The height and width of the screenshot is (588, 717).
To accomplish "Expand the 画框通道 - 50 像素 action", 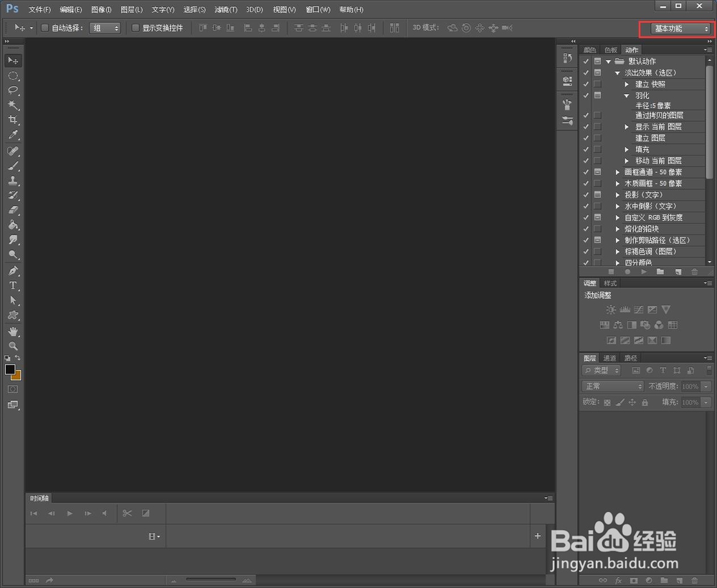I will 617,172.
